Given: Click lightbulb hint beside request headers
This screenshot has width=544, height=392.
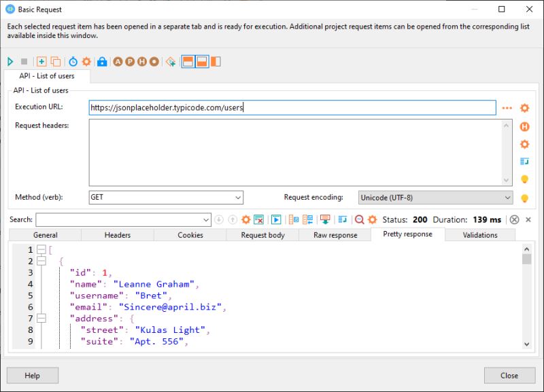Looking at the screenshot, I should 524,179.
